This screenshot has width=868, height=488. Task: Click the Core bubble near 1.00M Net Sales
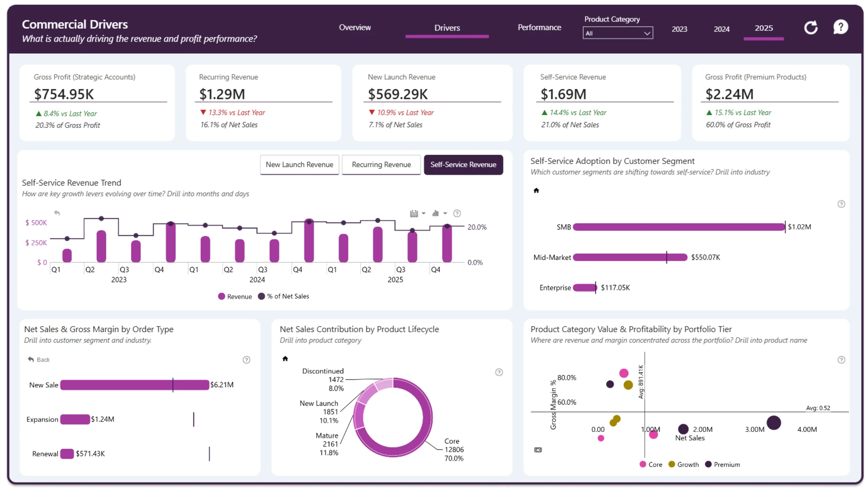point(653,435)
